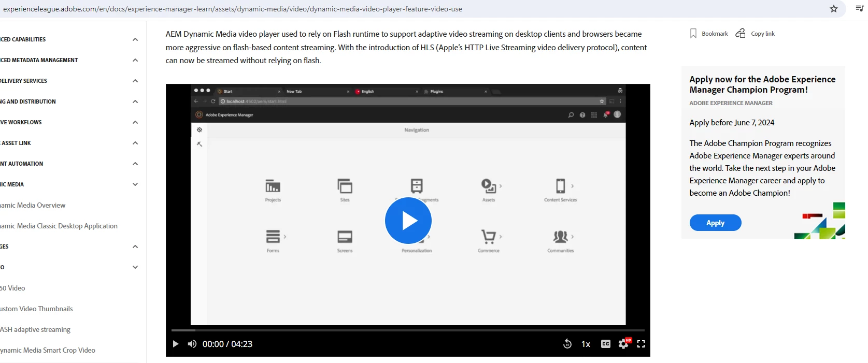The width and height of the screenshot is (868, 363).
Task: Click the Copy link icon
Action: pos(741,33)
